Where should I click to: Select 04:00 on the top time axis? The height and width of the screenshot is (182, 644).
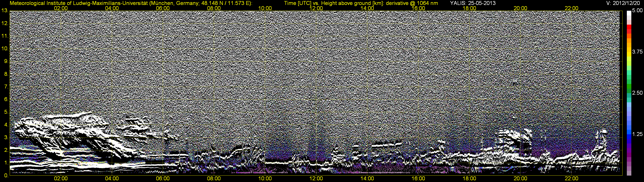(x=112, y=8)
